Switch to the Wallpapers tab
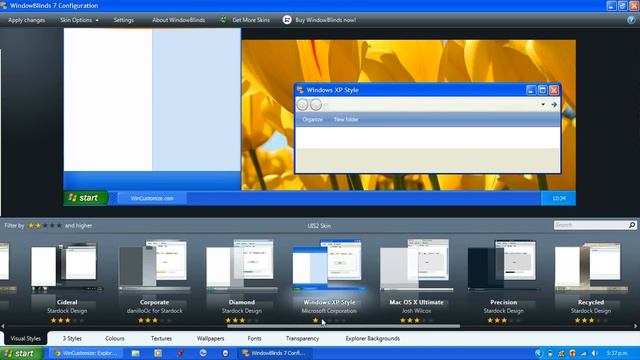The height and width of the screenshot is (360, 640). [210, 338]
